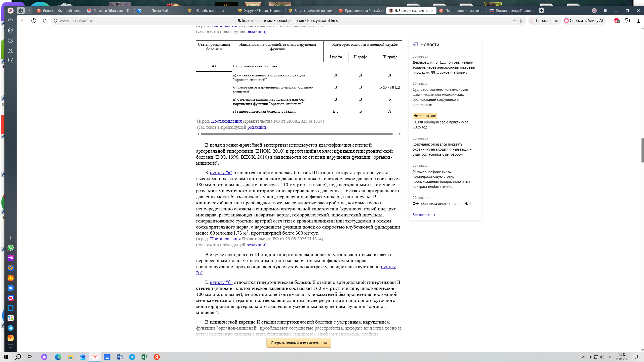Open downloads arrow icon in toolbar

point(638,21)
